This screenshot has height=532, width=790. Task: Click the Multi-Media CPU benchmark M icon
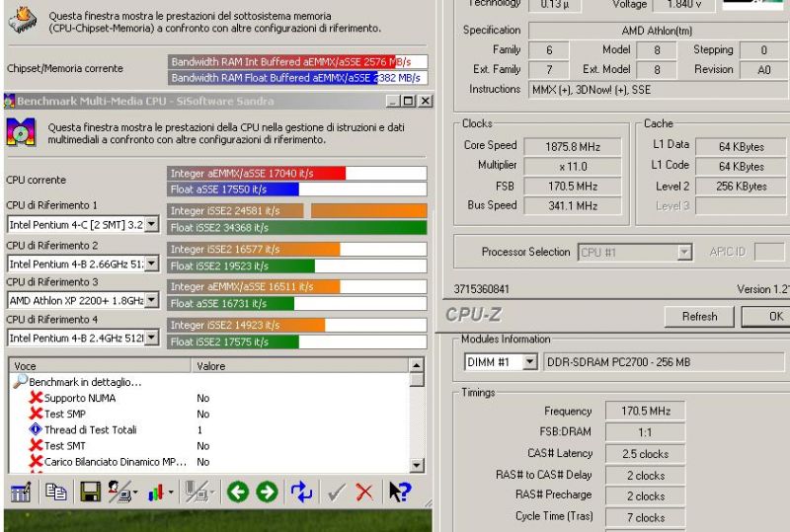click(21, 132)
